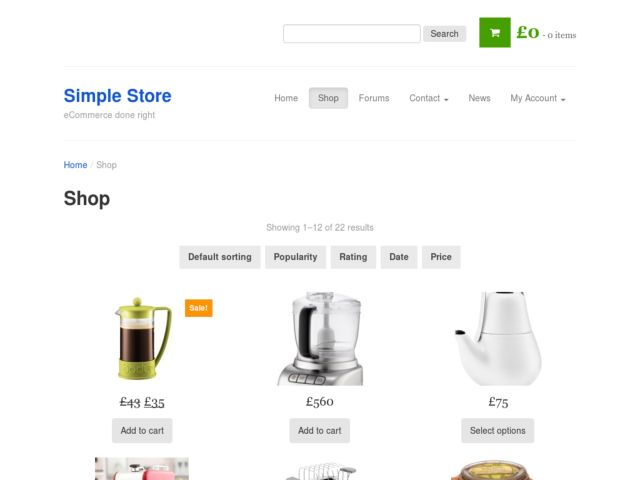The width and height of the screenshot is (640, 480).
Task: Follow the Home breadcrumb link
Action: [x=76, y=165]
